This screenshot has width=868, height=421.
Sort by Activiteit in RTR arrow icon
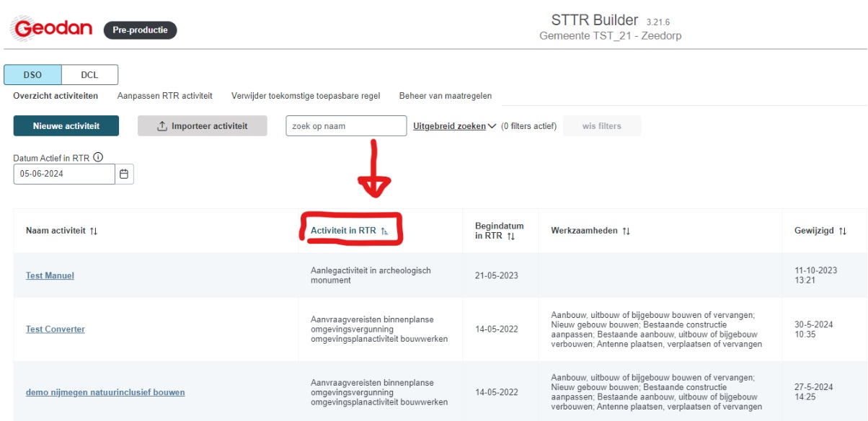coord(384,231)
